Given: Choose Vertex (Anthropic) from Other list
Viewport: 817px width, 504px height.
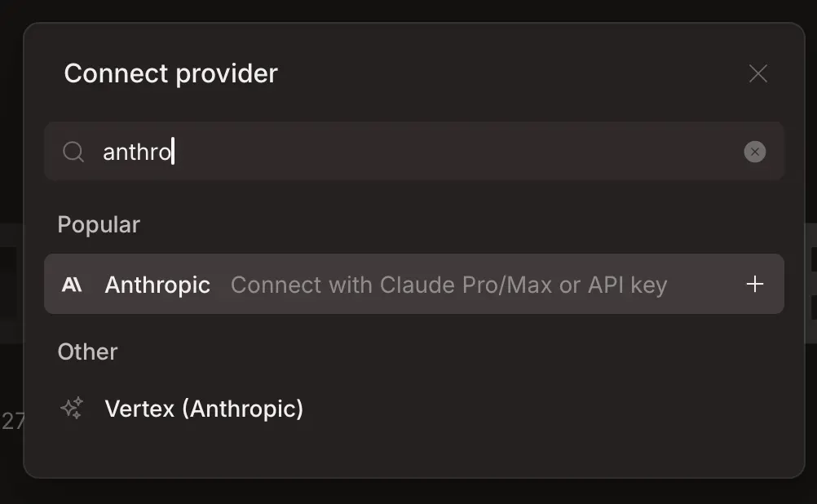Looking at the screenshot, I should coord(204,409).
